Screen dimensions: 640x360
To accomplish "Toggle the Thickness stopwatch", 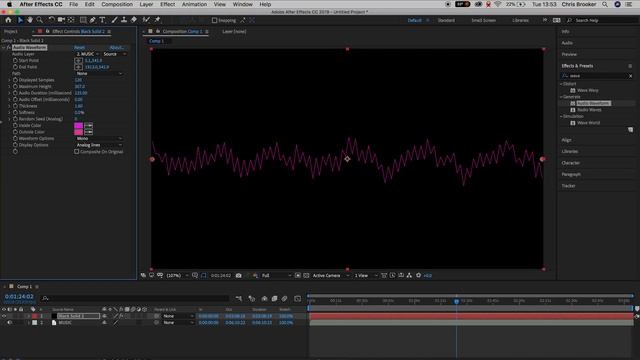I will tap(15, 106).
